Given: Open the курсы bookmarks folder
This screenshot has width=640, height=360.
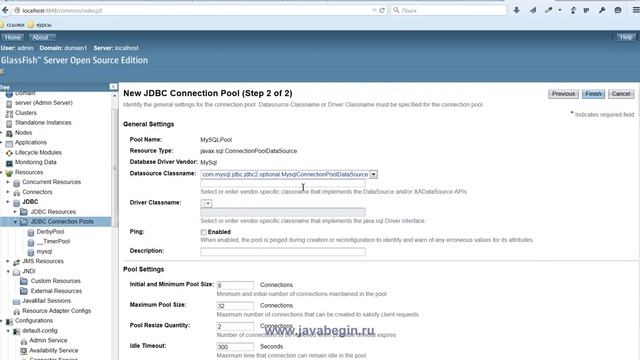Looking at the screenshot, I should tap(40, 25).
